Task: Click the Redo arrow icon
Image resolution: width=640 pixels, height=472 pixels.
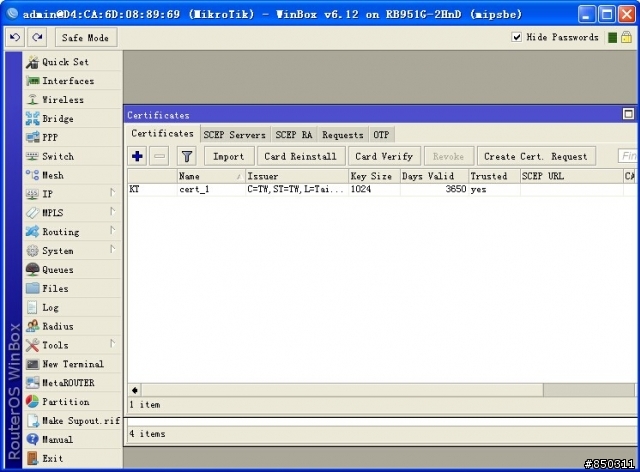Action: (x=37, y=38)
